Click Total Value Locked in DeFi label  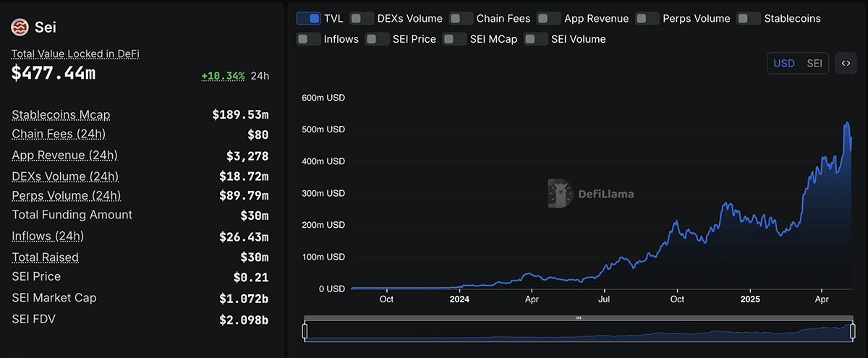click(75, 54)
